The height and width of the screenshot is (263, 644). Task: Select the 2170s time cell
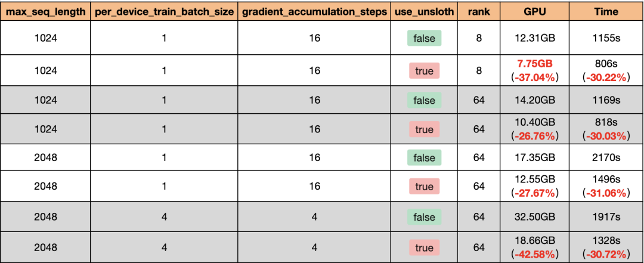pyautogui.click(x=605, y=157)
